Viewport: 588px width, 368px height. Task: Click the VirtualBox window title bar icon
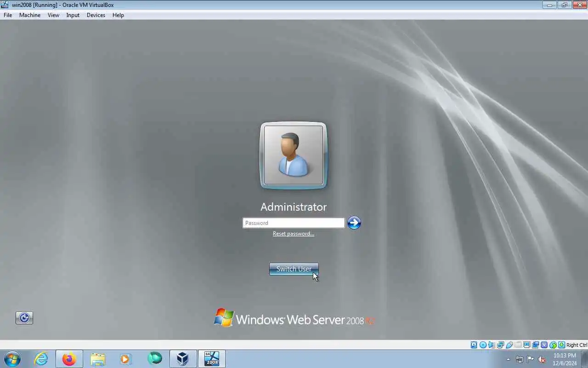coord(5,5)
